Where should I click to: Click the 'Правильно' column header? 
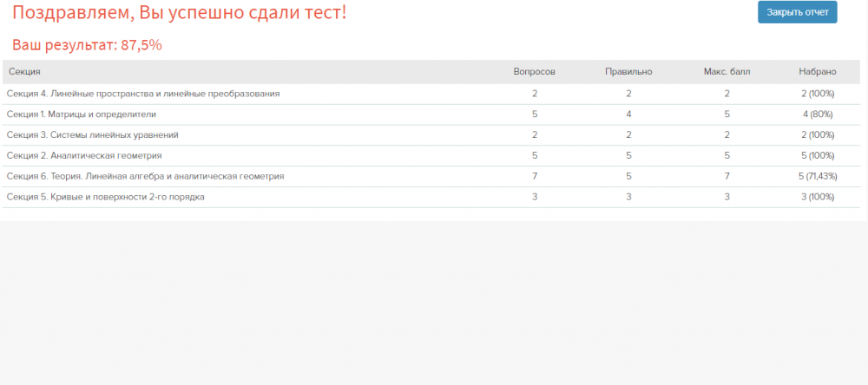coord(628,72)
